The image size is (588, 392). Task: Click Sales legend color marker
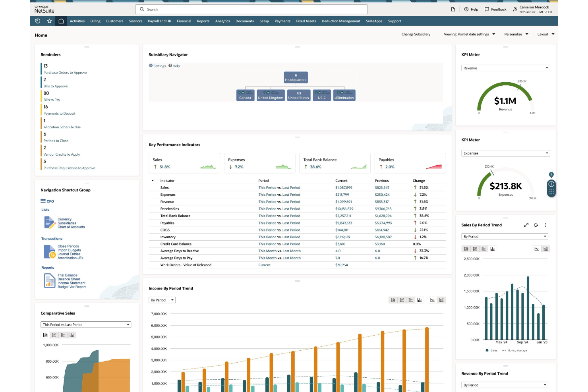(x=487, y=350)
